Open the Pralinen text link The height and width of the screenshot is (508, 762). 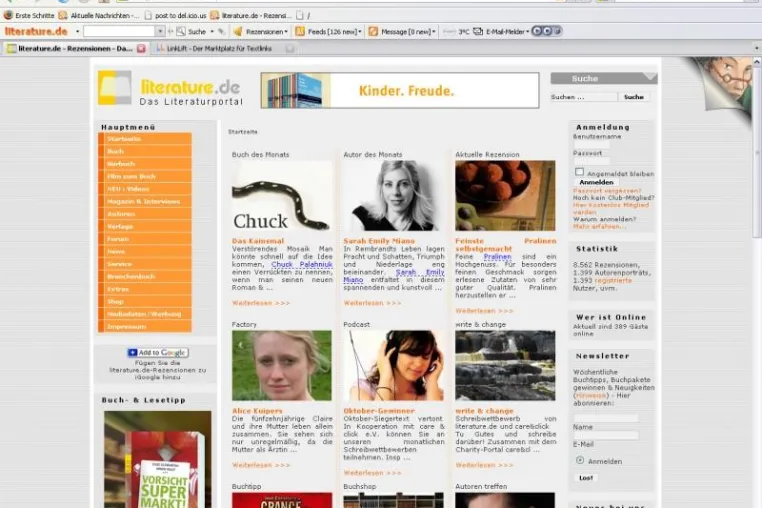(x=497, y=256)
